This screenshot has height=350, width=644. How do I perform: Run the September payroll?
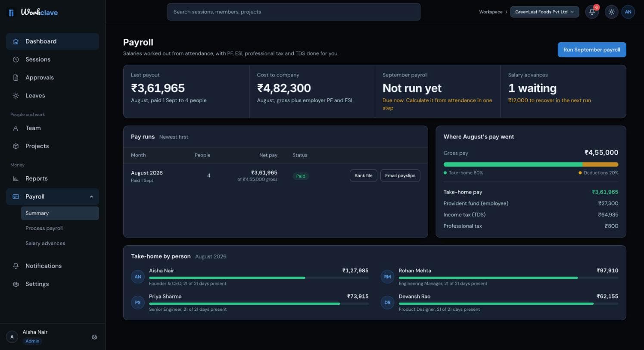592,50
